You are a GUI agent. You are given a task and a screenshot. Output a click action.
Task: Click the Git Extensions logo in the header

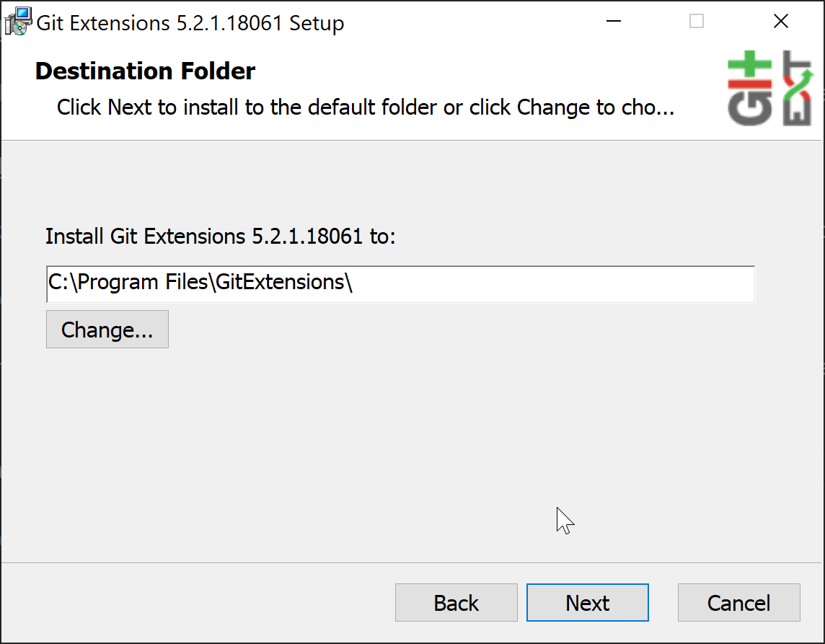(771, 88)
